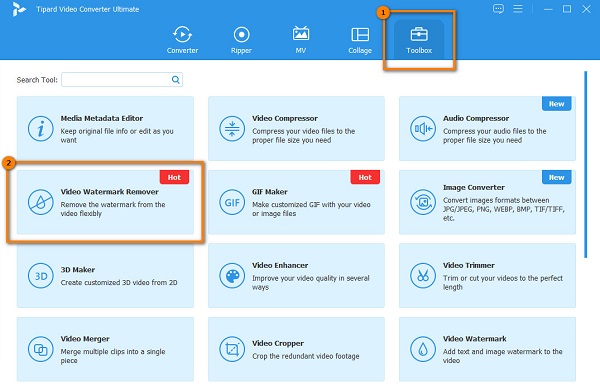Click 'Compress your audio files' description

click(x=495, y=136)
